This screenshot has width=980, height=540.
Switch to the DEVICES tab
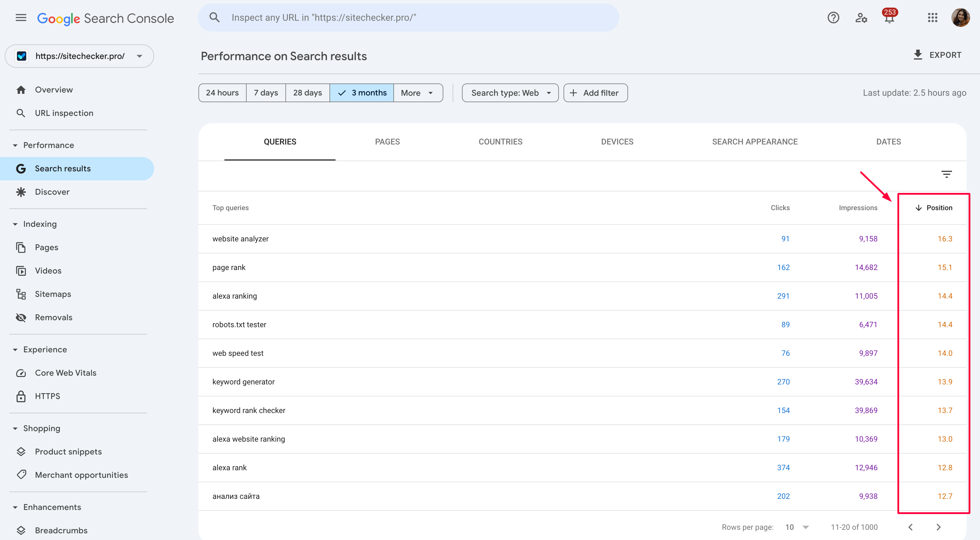[x=617, y=142]
